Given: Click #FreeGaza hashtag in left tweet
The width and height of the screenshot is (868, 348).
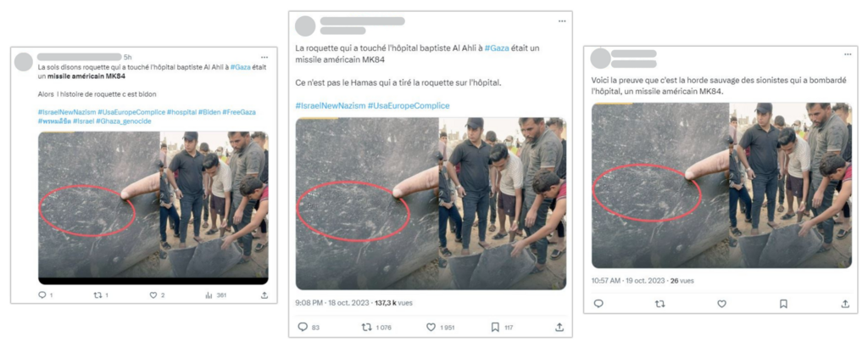Looking at the screenshot, I should tap(240, 112).
